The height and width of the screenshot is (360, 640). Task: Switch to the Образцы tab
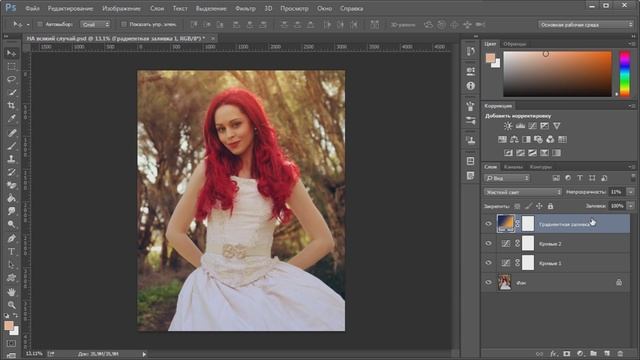515,44
